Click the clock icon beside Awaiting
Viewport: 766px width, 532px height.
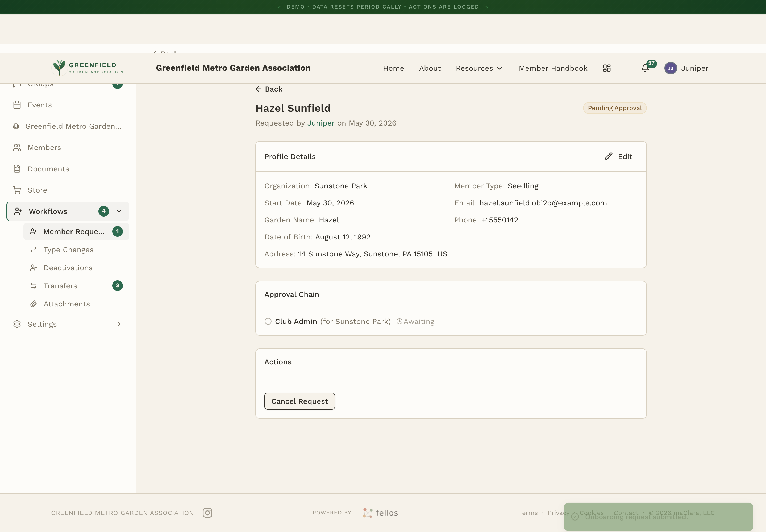pos(399,322)
